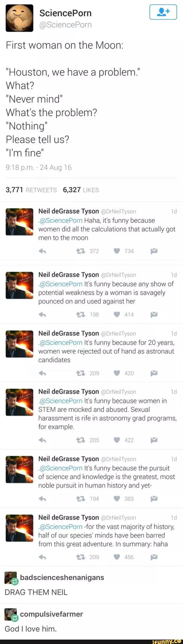The height and width of the screenshot is (644, 183).
Task: Click the follow button for SciencePorn
Action: (x=163, y=12)
